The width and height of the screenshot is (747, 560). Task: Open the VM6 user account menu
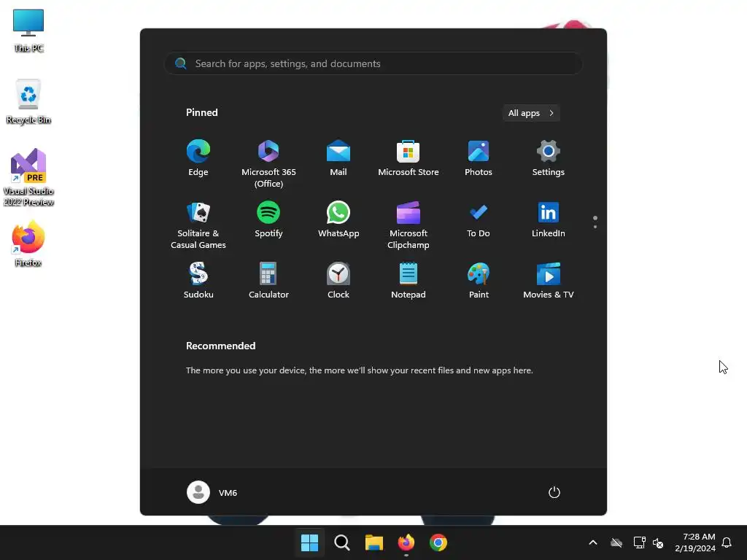(x=212, y=492)
